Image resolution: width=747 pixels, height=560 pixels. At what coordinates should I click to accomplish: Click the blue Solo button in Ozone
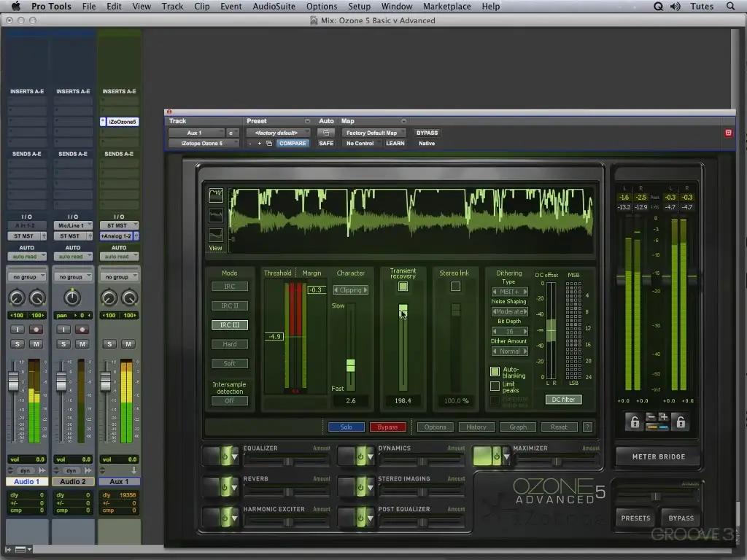pyautogui.click(x=347, y=427)
